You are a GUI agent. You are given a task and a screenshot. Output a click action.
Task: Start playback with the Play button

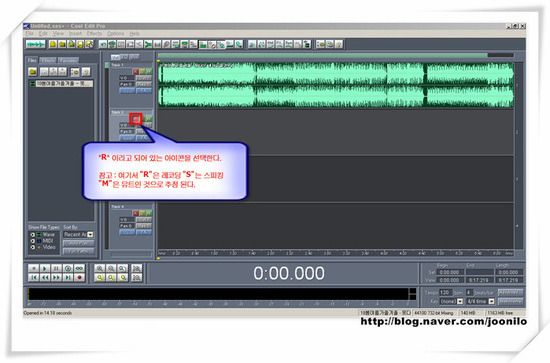point(45,268)
